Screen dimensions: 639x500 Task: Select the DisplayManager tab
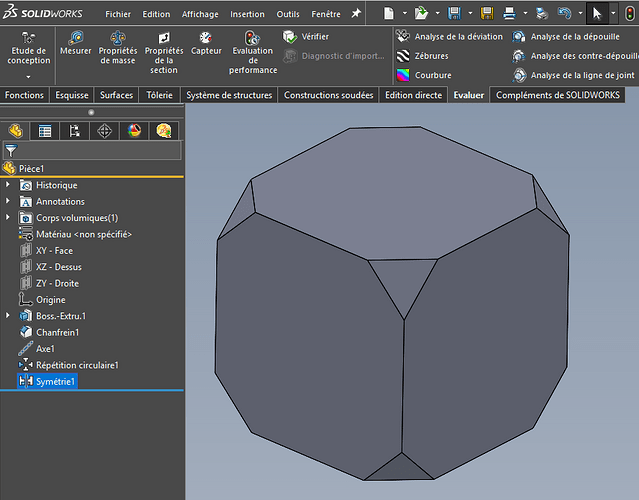pyautogui.click(x=134, y=131)
